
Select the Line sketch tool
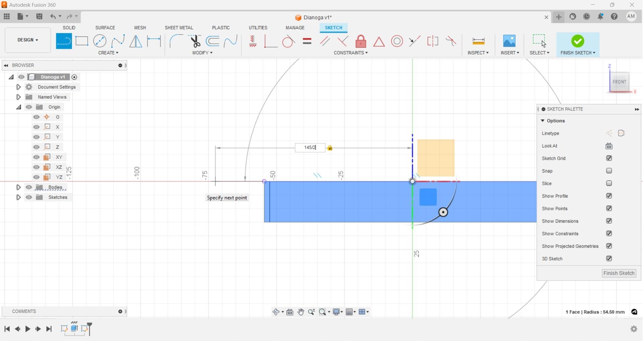point(64,41)
